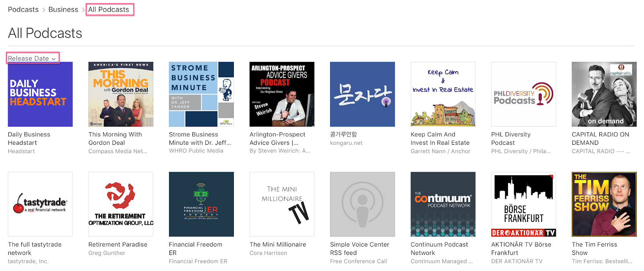Open Financial Freedom ER podcast artwork
The width and height of the screenshot is (644, 271).
pyautogui.click(x=201, y=204)
